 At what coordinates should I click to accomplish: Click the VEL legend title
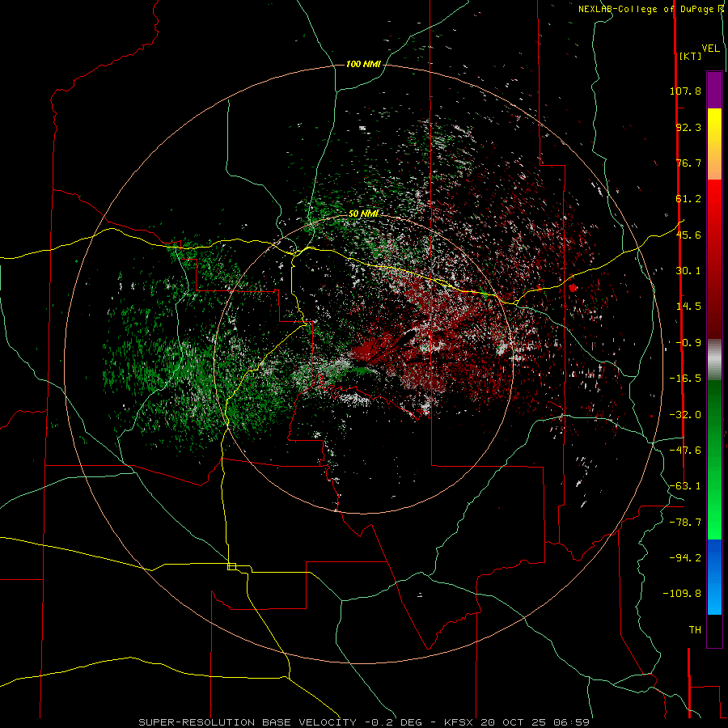point(710,49)
